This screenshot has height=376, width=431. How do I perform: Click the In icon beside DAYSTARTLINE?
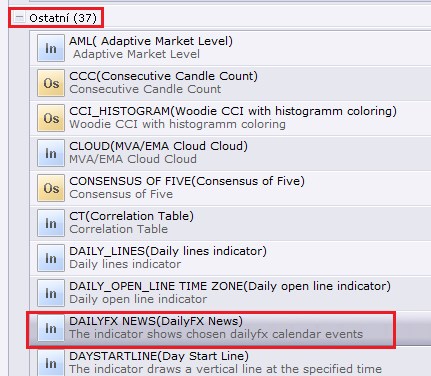(51, 363)
